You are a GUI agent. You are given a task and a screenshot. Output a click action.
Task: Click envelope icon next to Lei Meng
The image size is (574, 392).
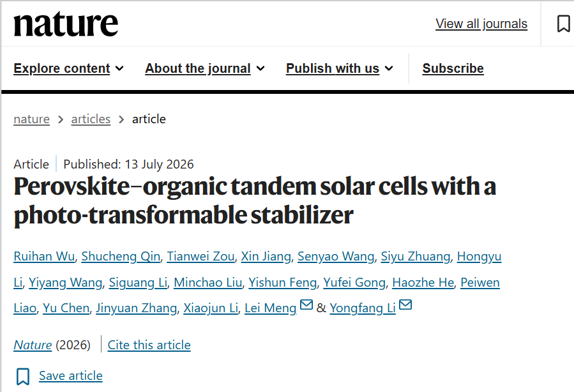click(x=306, y=305)
